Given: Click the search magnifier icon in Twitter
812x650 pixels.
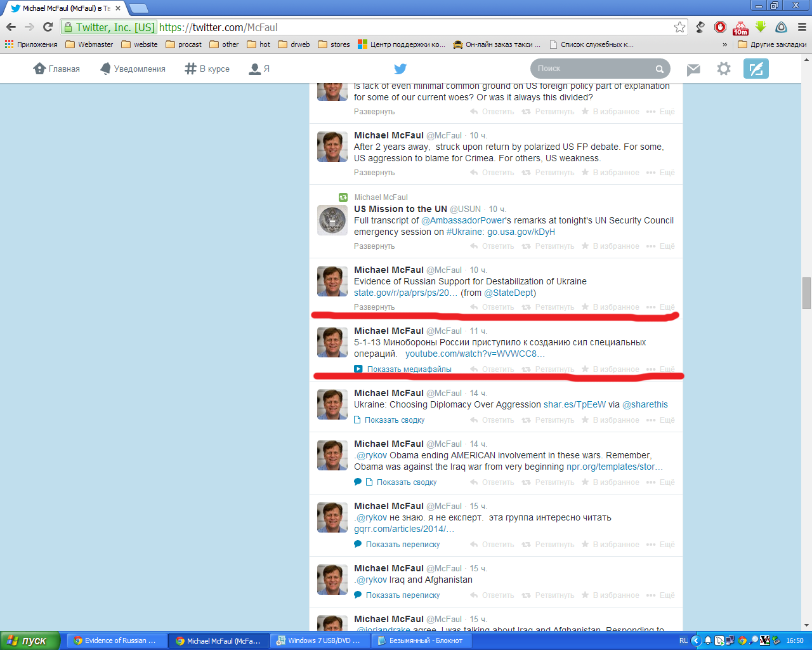Looking at the screenshot, I should (x=660, y=69).
